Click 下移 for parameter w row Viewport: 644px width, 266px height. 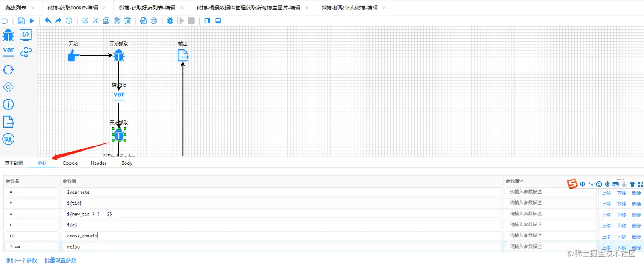621,215
